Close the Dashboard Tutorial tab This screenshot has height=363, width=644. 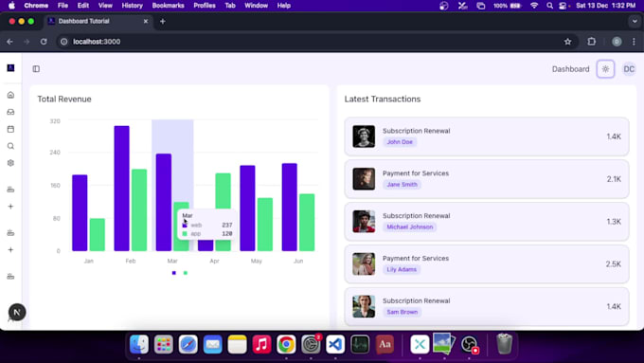tap(146, 21)
